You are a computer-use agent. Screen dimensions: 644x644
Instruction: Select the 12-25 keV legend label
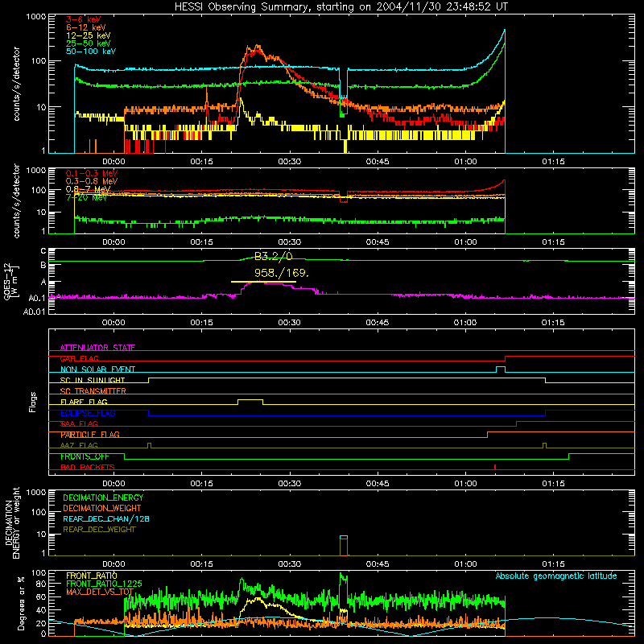coord(89,35)
